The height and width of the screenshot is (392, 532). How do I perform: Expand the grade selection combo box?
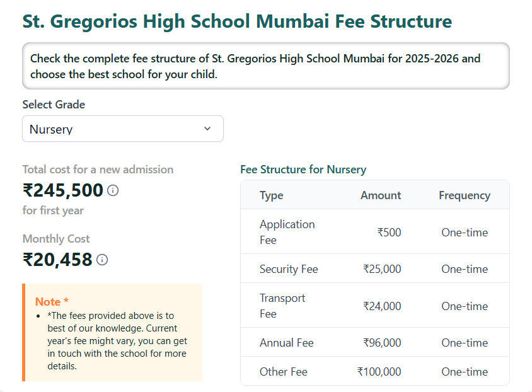123,129
